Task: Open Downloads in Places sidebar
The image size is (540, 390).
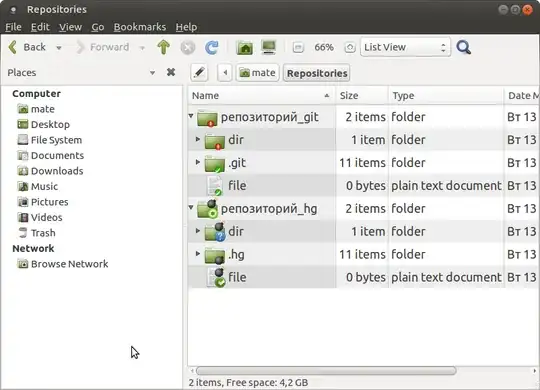Action: [50, 171]
